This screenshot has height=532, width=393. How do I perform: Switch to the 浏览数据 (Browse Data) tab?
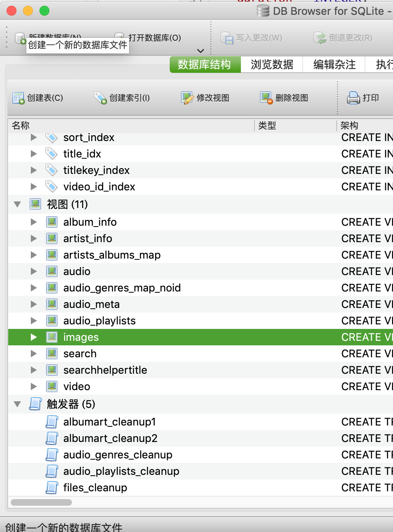point(272,65)
